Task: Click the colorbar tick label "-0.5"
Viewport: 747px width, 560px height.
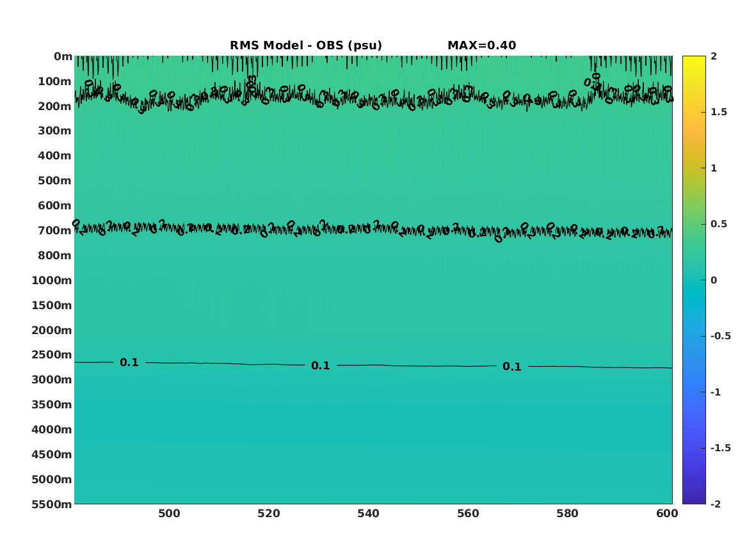Action: [720, 336]
